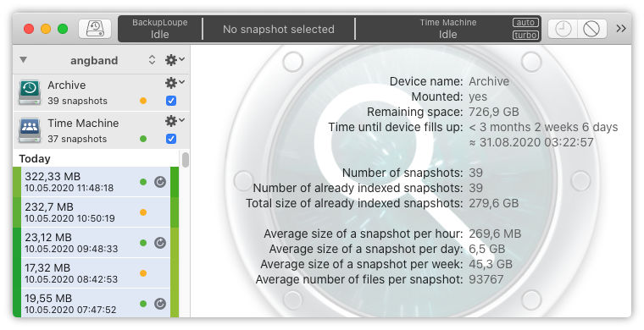Click the estimated fill date 31.08.2020 03:22:57
The image size is (644, 330).
pyautogui.click(x=531, y=142)
